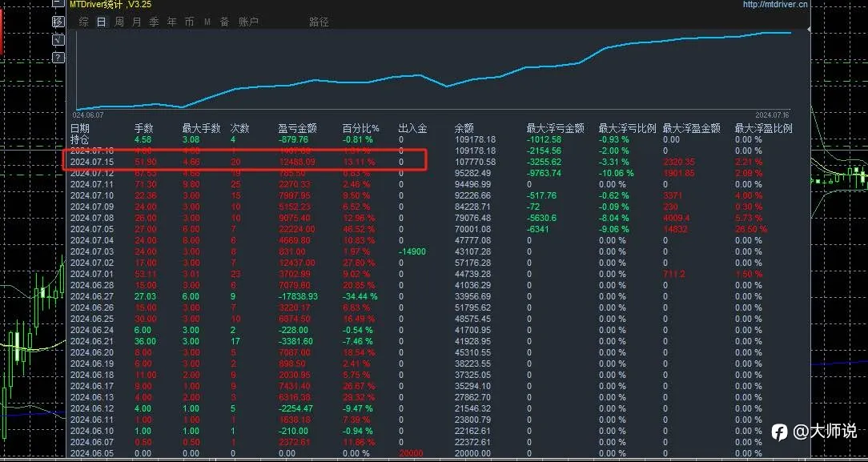Click the 移 move panel icon
The height and width of the screenshot is (462, 868).
tap(58, 22)
